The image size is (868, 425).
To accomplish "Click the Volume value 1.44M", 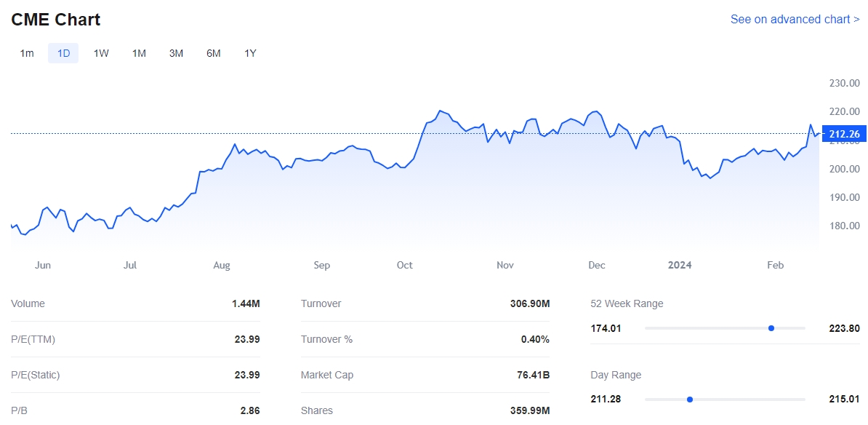I will pyautogui.click(x=245, y=303).
